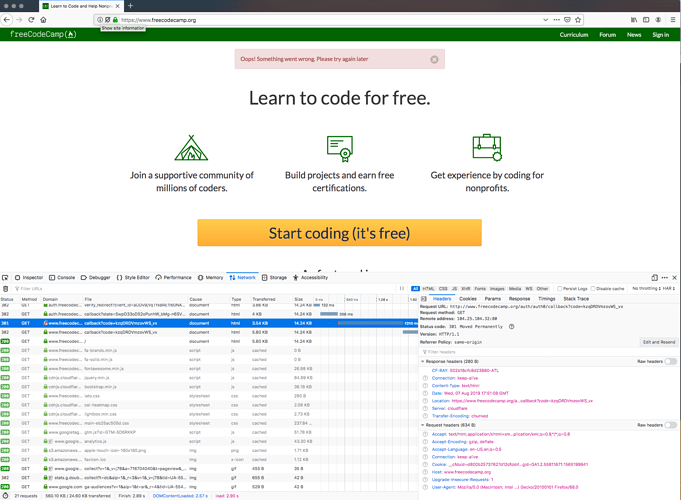Switch to the Console panel
Image resolution: width=681 pixels, height=500 pixels.
(x=62, y=278)
